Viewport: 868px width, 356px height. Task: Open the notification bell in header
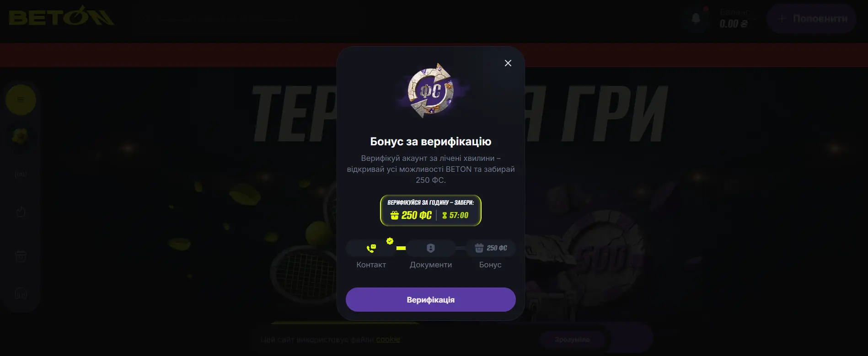click(x=696, y=19)
